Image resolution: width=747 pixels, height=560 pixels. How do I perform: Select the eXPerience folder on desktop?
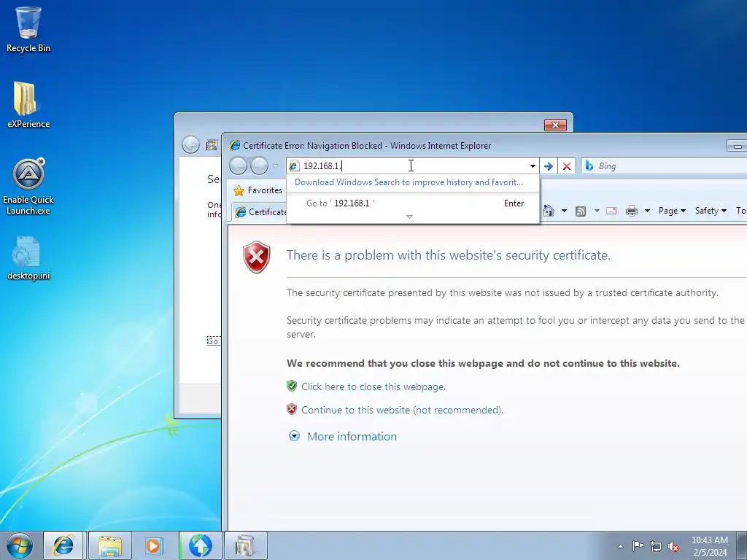(28, 105)
